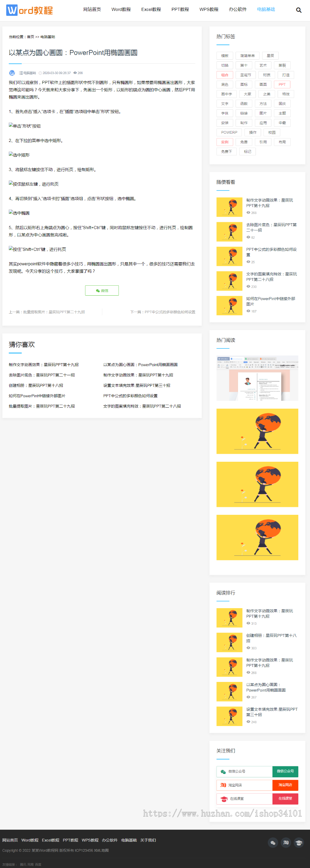Image resolution: width=310 pixels, height=868 pixels.
Task: Click the orange 淘宝网店 button
Action: point(285,785)
